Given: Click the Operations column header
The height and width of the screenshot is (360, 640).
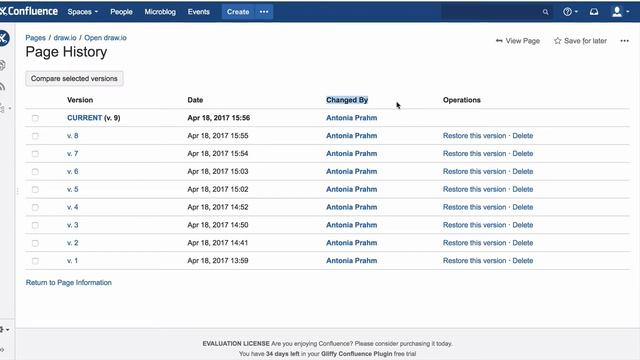Looking at the screenshot, I should tap(462, 100).
